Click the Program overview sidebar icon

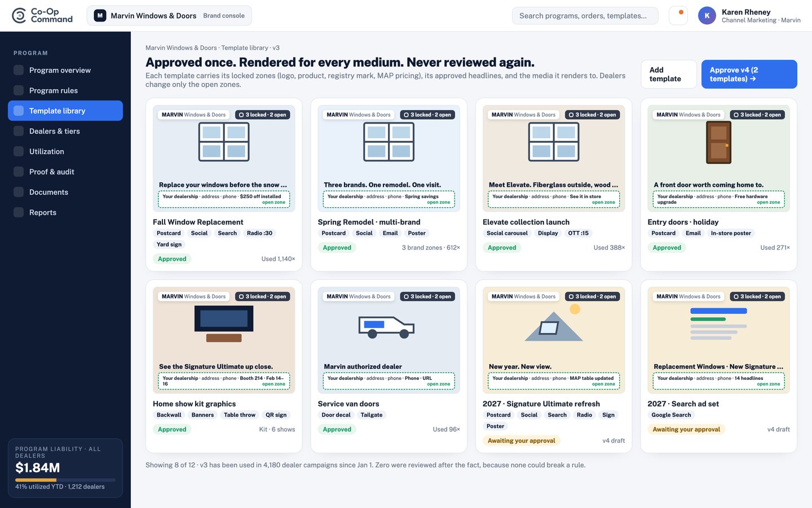19,70
